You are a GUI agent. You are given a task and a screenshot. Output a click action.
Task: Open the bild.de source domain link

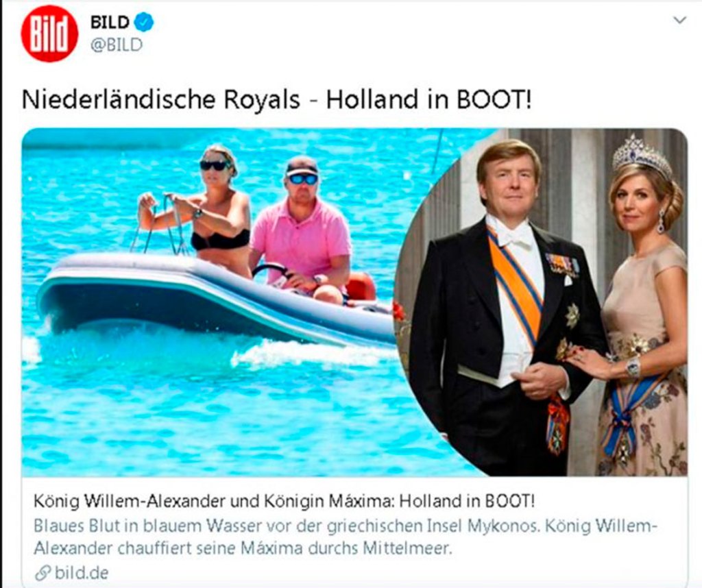click(x=82, y=572)
